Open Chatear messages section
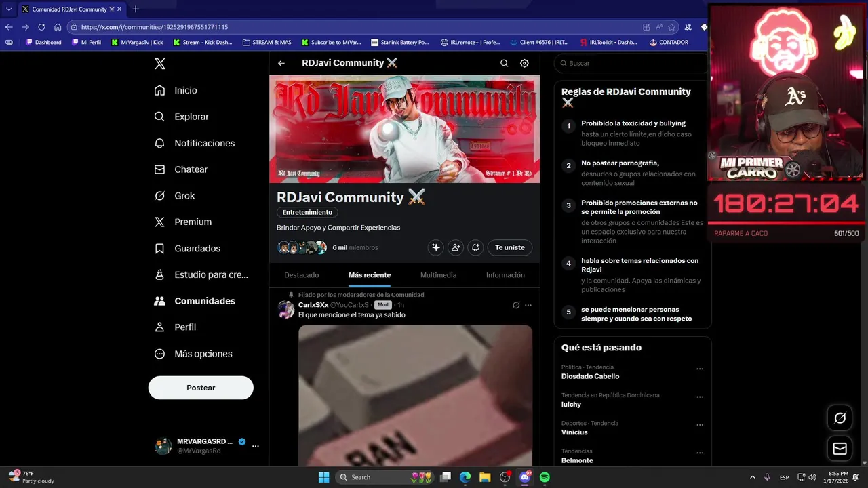868x488 pixels. pyautogui.click(x=180, y=169)
